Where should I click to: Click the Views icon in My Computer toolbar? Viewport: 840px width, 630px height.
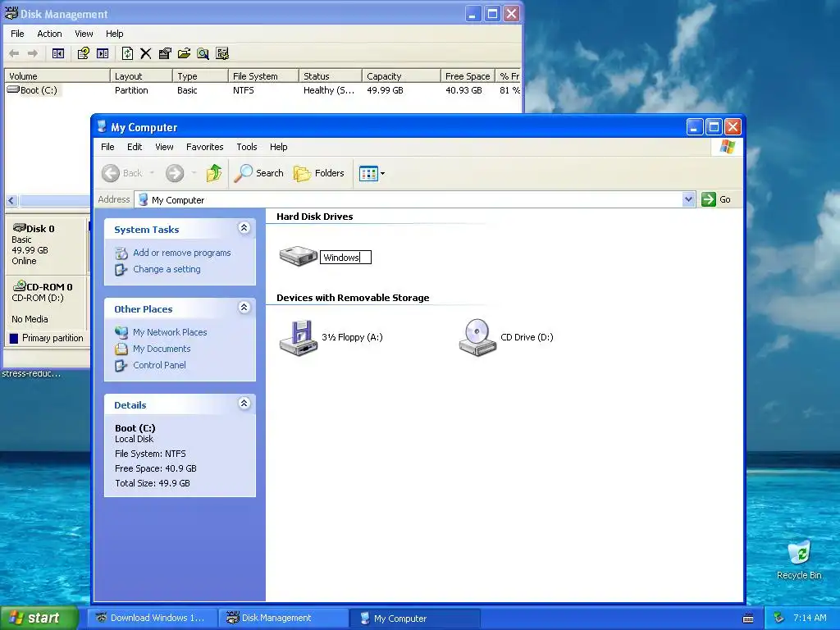[x=368, y=174]
